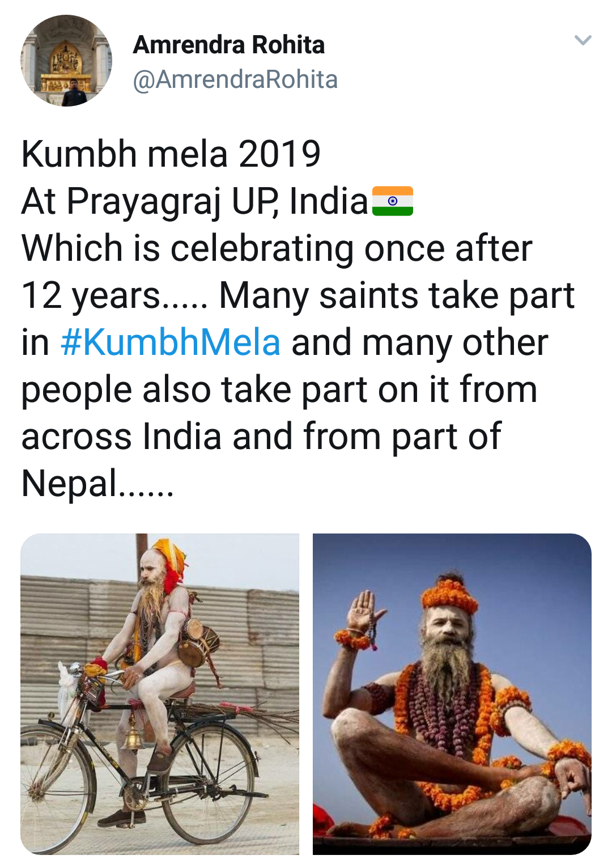Open Amrendra Rohita's profile avatar
This screenshot has height=868, width=612.
[x=66, y=61]
